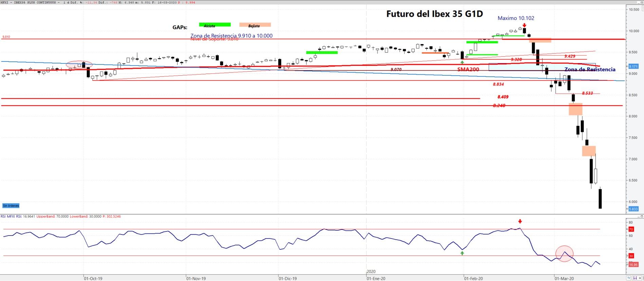Select the '8.240' level label
The height and width of the screenshot is (281, 644).
(x=499, y=106)
